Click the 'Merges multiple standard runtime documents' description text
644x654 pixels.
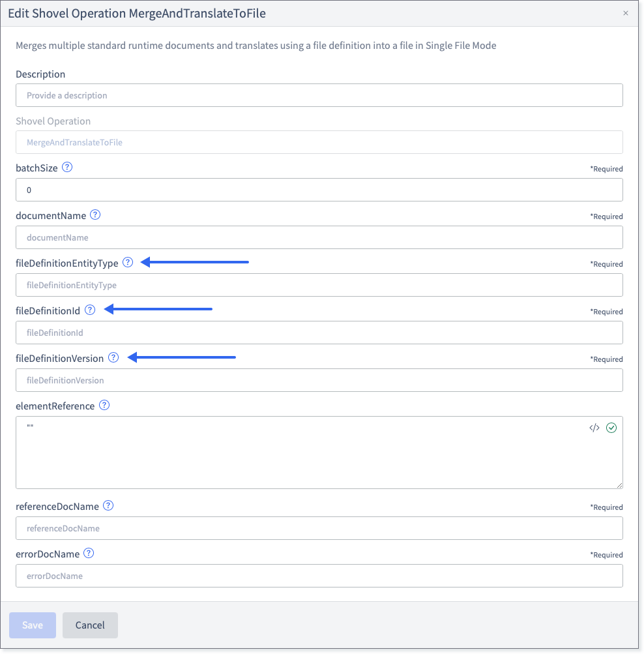click(x=256, y=46)
